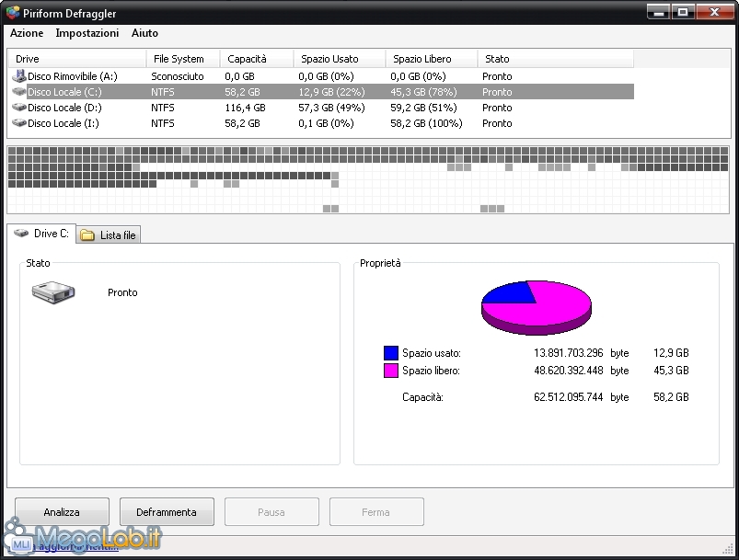The image size is (739, 560).
Task: Click the disk usage pie chart
Action: (537, 307)
